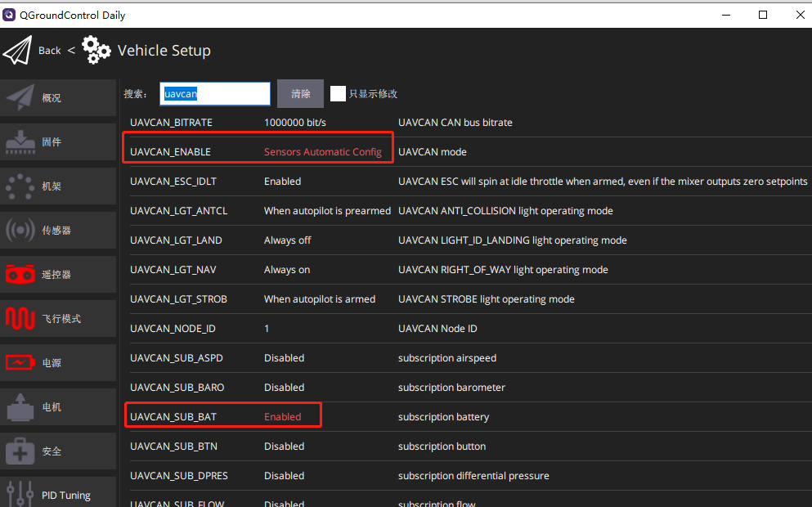Select the UAVCAN_SUB_DPRES parameter name

[178, 476]
